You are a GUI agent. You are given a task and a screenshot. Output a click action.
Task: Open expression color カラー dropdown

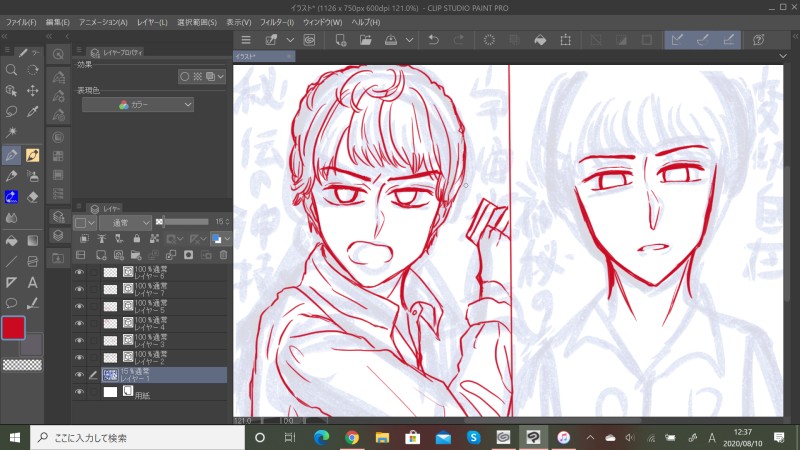pos(138,105)
